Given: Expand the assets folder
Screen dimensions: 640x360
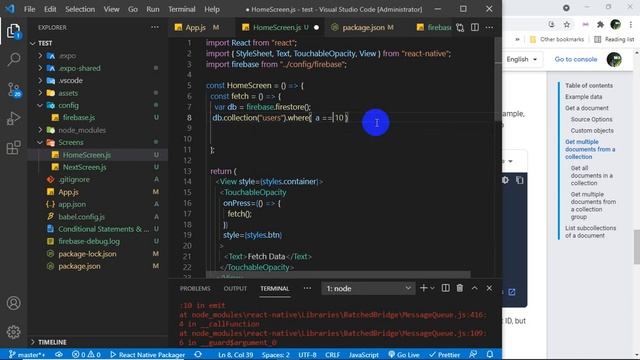Looking at the screenshot, I should point(40,93).
